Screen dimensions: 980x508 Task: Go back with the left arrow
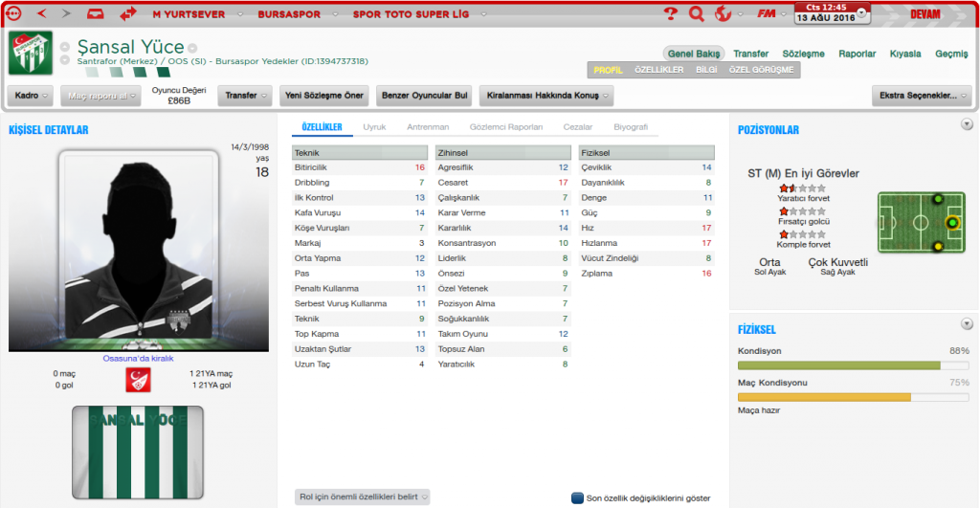coord(42,13)
